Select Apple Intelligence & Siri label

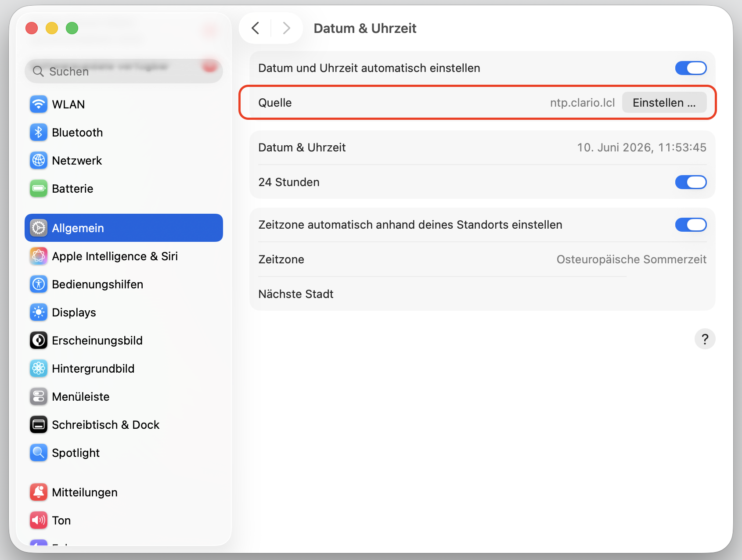115,256
